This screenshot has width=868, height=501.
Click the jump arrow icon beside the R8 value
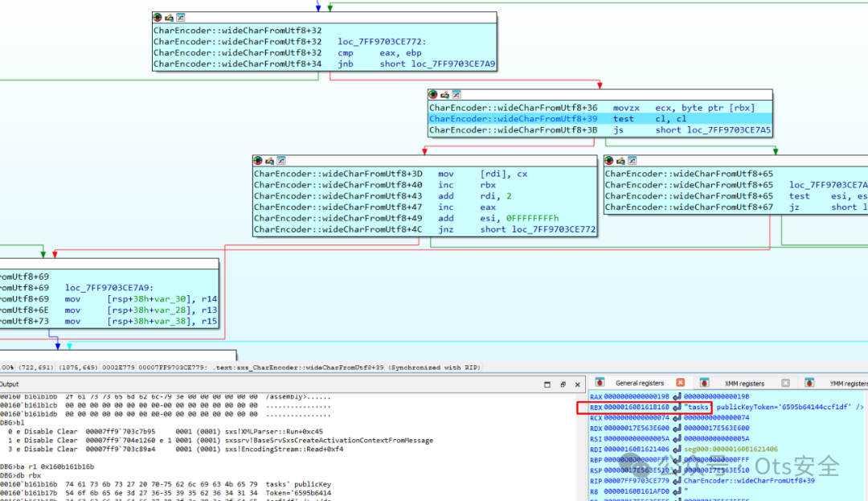tap(677, 491)
